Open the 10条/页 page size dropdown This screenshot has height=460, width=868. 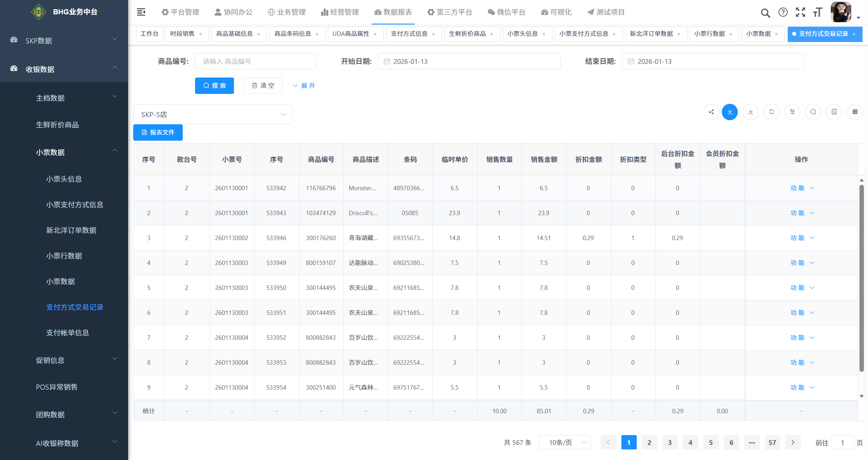point(565,443)
